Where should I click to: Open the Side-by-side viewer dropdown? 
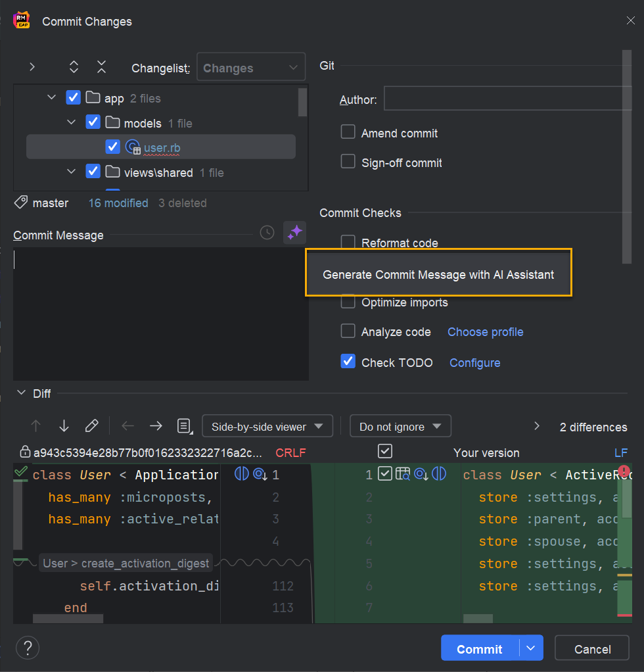click(267, 426)
